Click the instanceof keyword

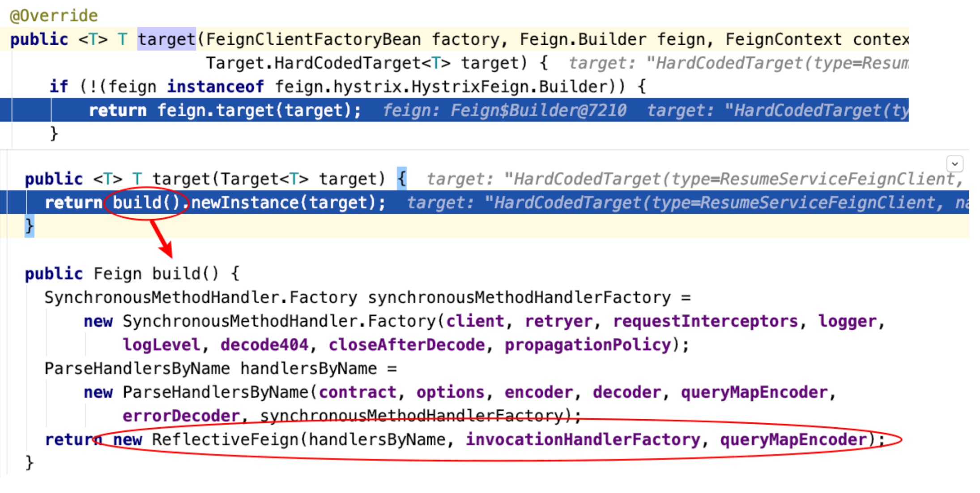point(216,86)
